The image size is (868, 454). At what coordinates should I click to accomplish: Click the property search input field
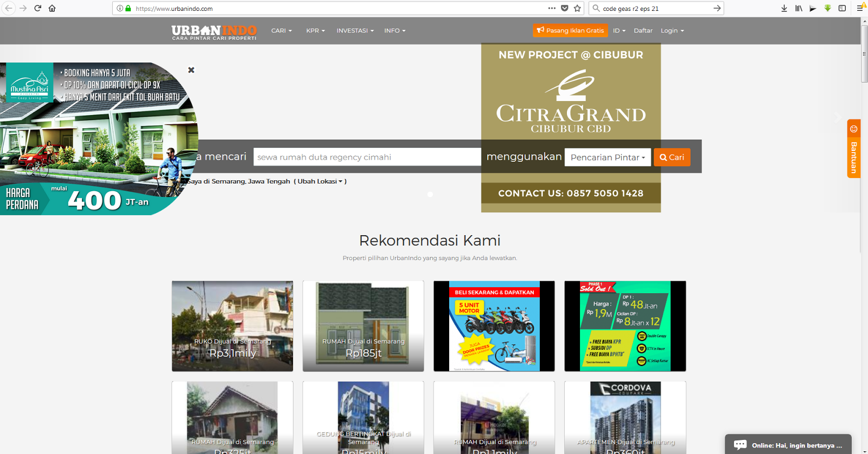click(x=367, y=157)
